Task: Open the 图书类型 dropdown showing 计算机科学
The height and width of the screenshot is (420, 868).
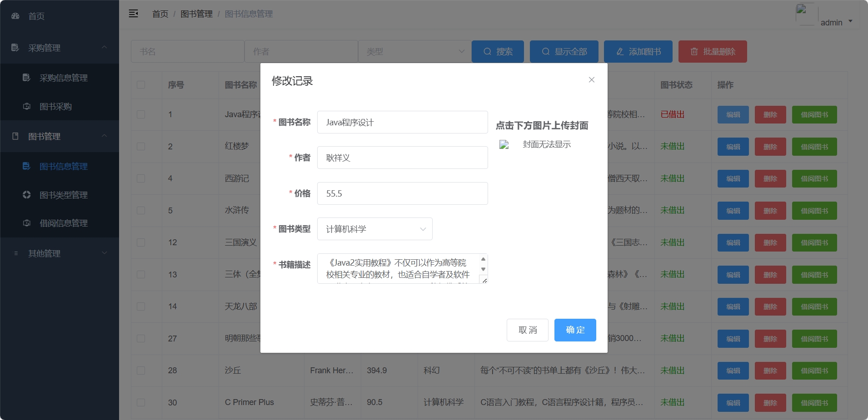Action: tap(375, 229)
